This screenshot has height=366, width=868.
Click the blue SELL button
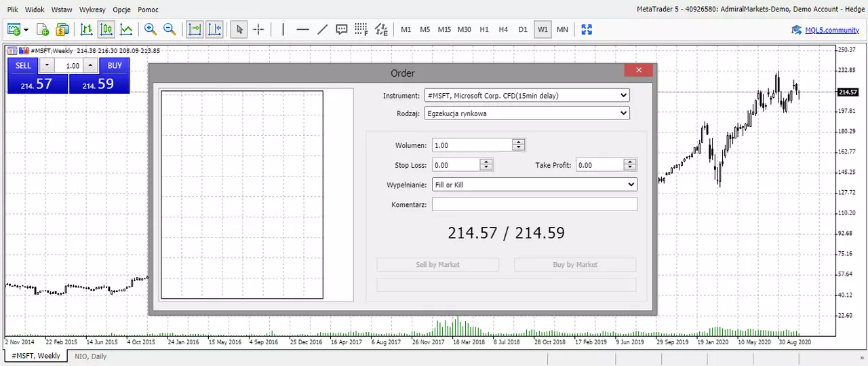23,65
